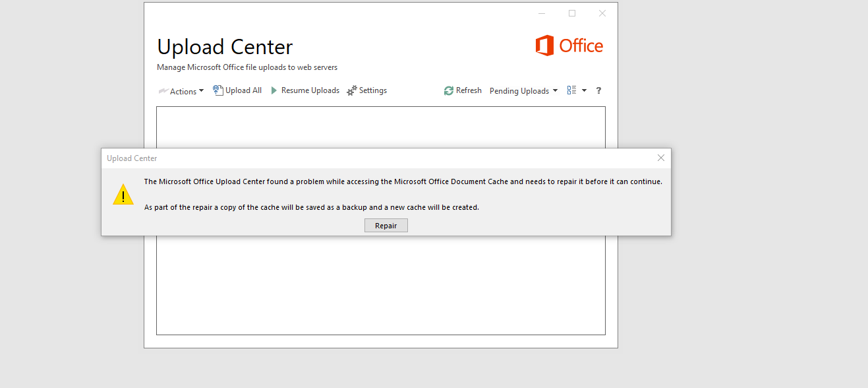Click the view options list icon
Viewport: 868px width, 388px height.
pyautogui.click(x=571, y=90)
